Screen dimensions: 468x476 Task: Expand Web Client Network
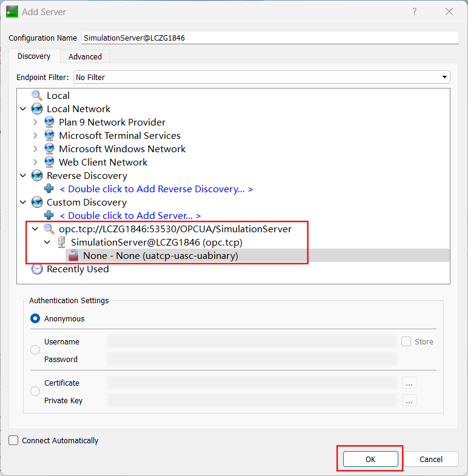point(35,162)
